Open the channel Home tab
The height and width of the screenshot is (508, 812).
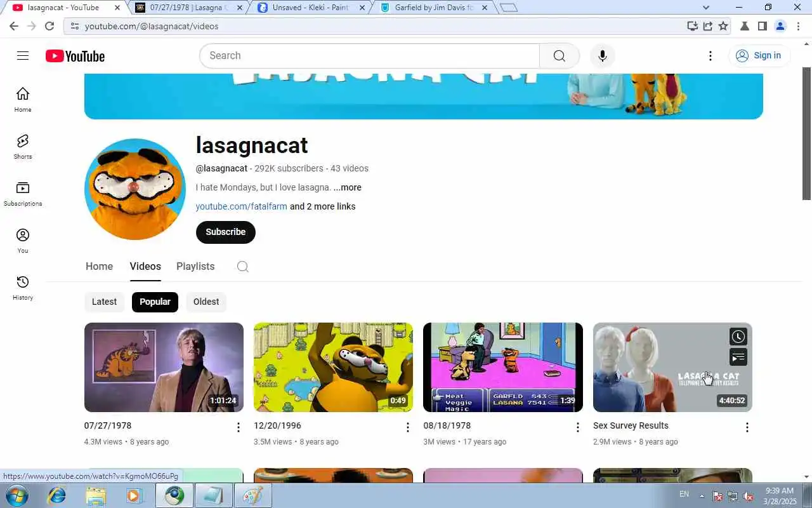pyautogui.click(x=99, y=267)
